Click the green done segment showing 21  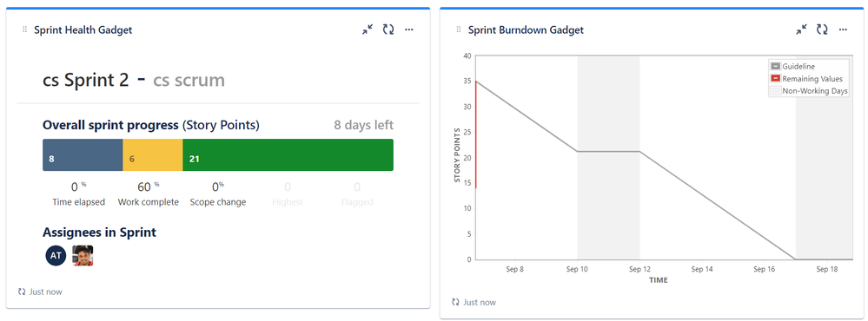click(288, 155)
